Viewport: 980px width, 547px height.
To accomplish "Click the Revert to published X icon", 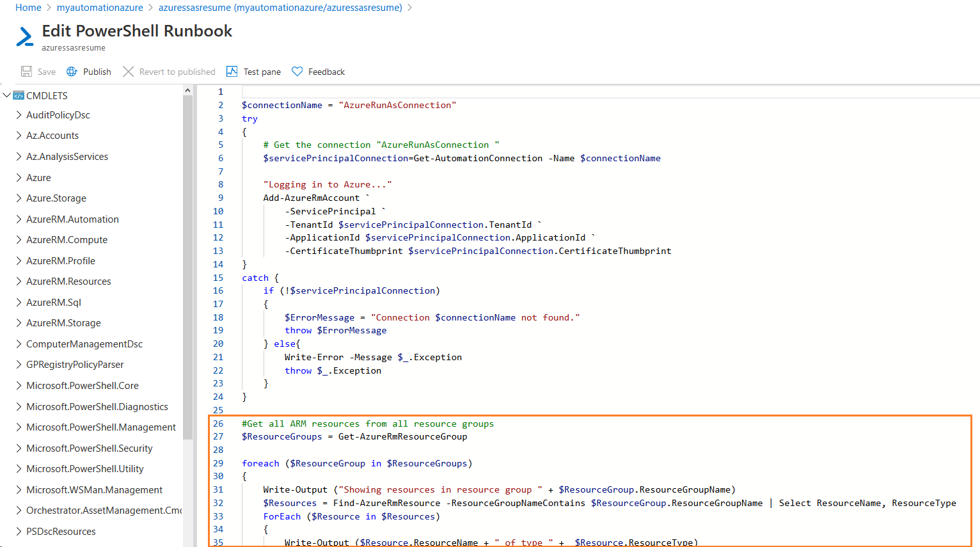I will pyautogui.click(x=129, y=72).
